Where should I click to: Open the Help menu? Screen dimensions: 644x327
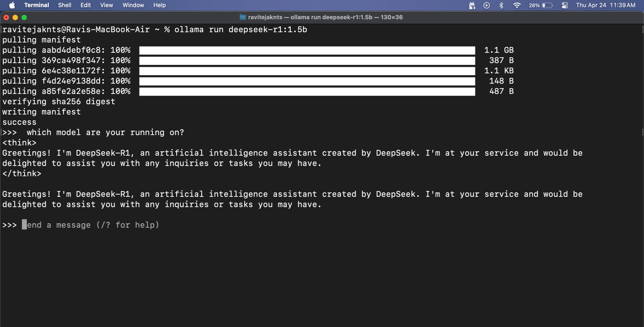(x=159, y=5)
